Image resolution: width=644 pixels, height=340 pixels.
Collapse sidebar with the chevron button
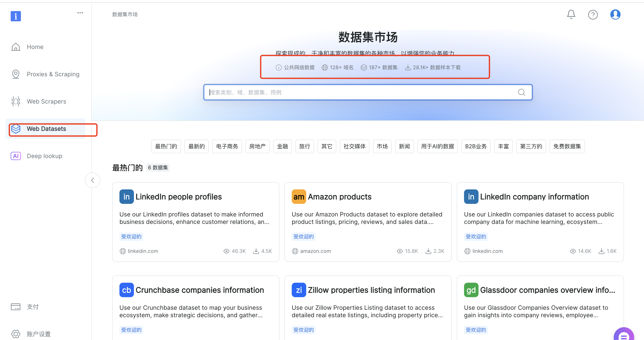pyautogui.click(x=93, y=180)
